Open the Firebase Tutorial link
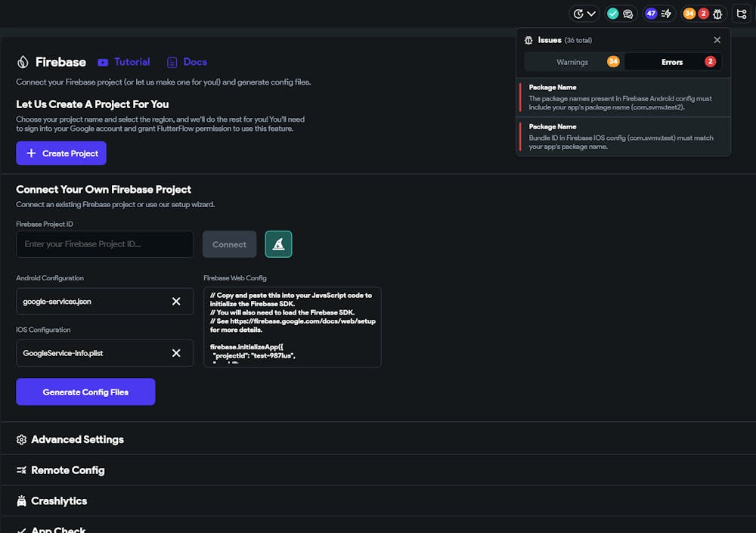756x533 pixels. pyautogui.click(x=124, y=62)
